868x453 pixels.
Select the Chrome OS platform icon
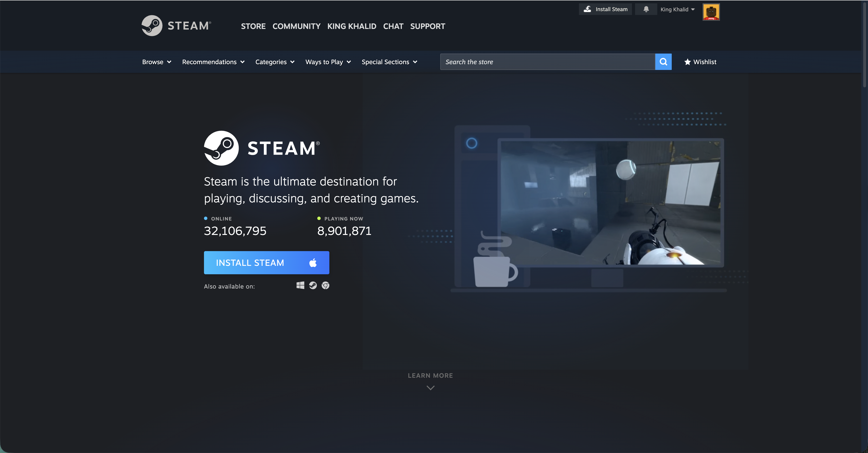(x=325, y=286)
